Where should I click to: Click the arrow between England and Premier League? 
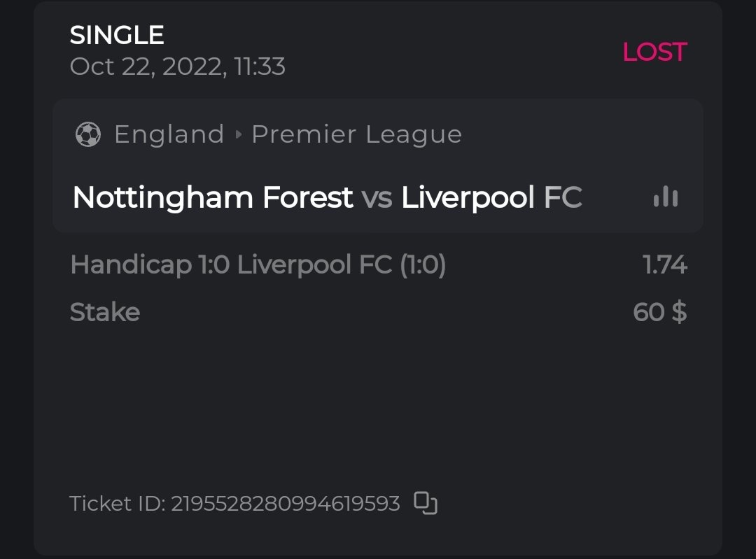click(238, 134)
